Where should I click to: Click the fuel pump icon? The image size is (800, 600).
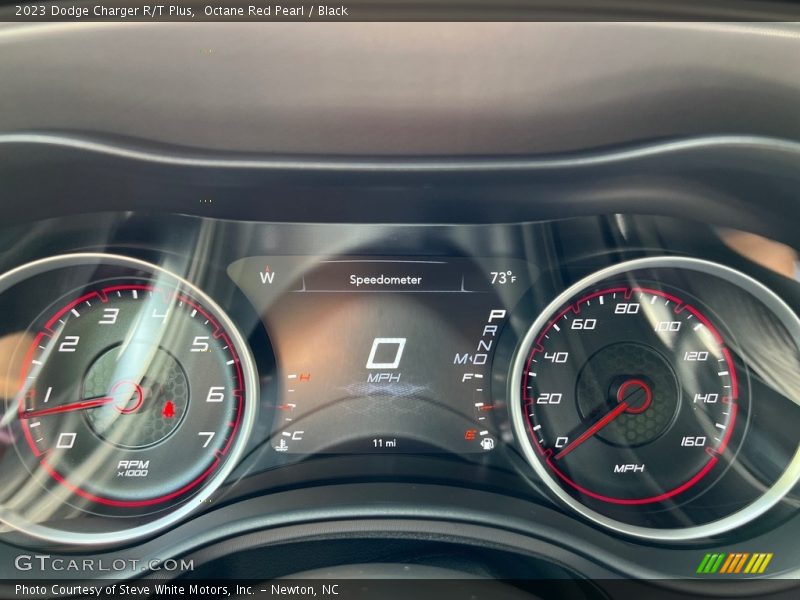coord(486,441)
